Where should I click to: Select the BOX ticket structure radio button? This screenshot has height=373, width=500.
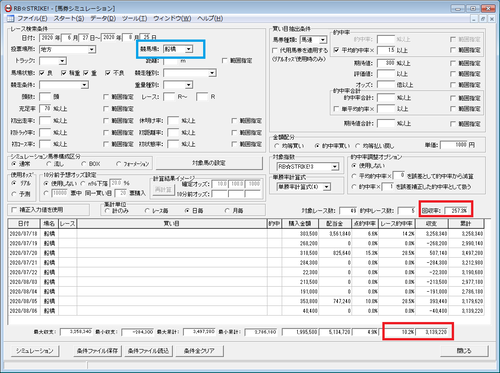[x=84, y=164]
